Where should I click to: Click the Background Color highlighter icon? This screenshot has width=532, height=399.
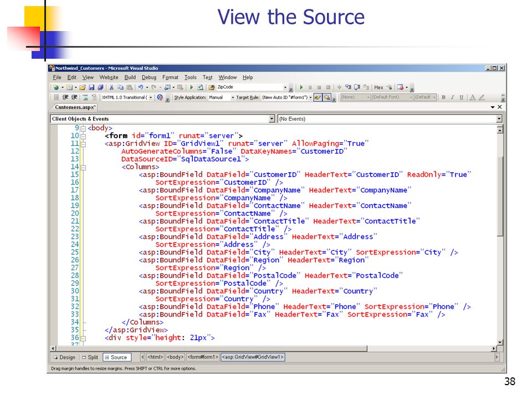tap(482, 98)
